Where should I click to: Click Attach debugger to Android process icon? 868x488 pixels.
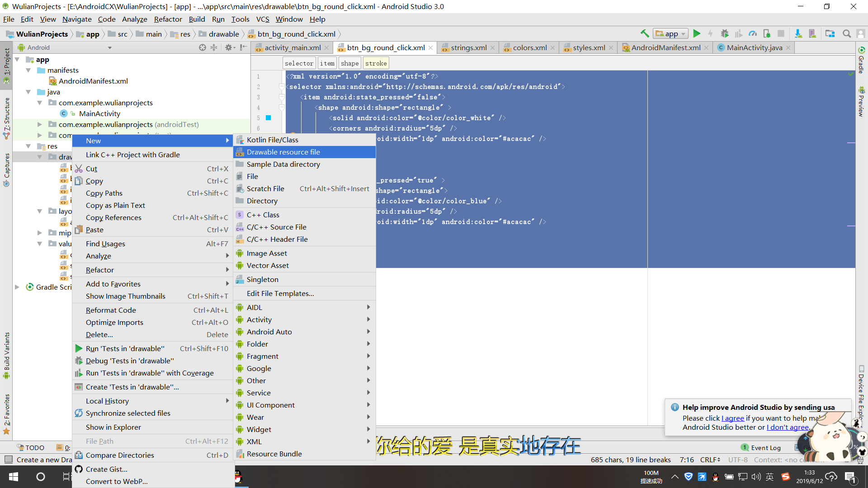[767, 33]
